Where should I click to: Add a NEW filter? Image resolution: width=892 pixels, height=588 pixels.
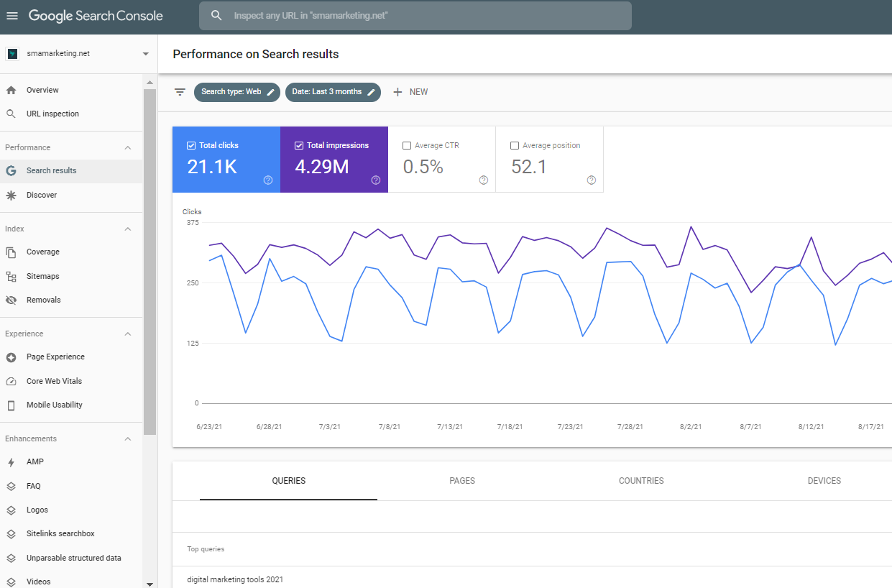point(410,92)
